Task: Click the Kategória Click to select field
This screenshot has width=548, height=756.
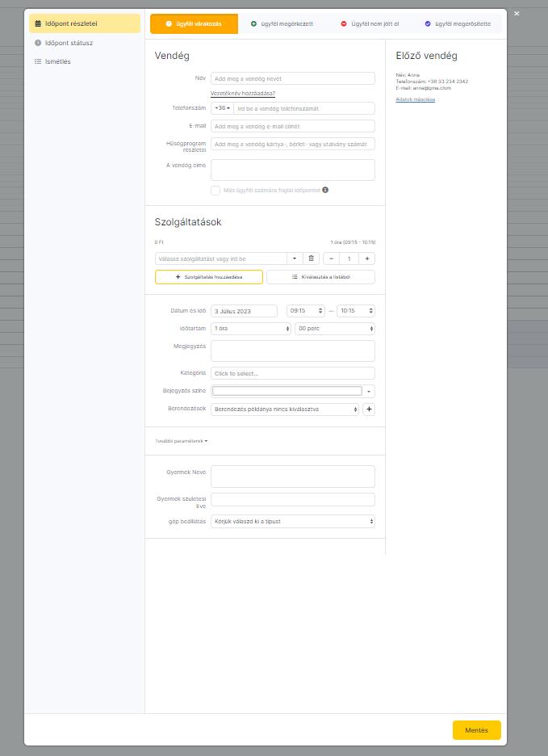Action: (293, 374)
